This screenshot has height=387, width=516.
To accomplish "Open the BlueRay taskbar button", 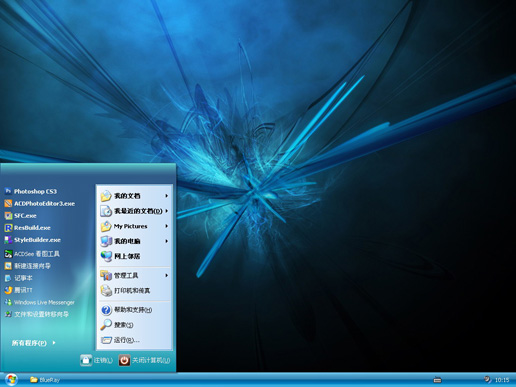I will point(45,380).
